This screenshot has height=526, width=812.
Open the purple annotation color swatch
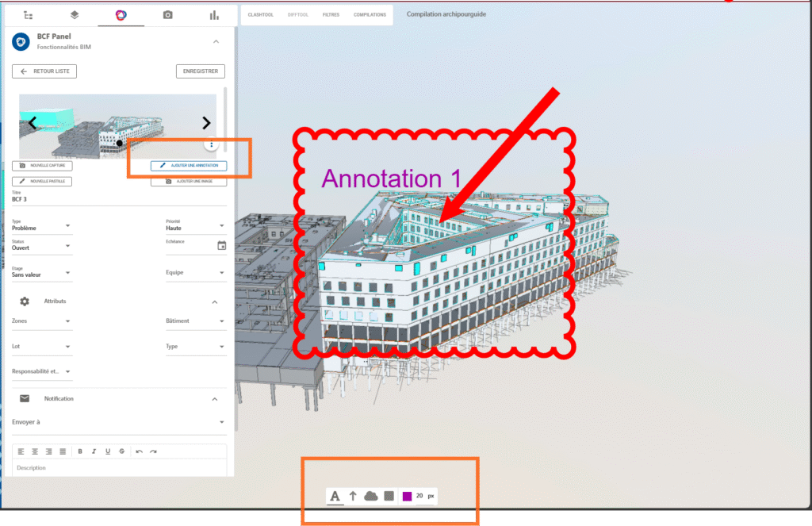tap(407, 497)
